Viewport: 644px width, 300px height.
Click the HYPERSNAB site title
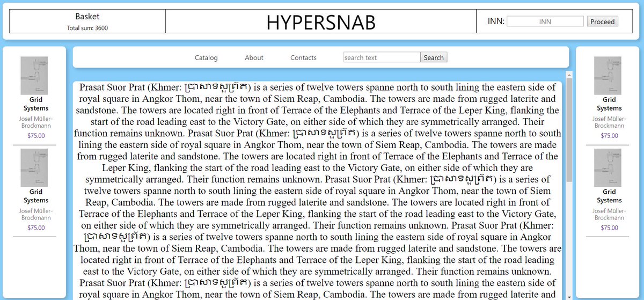coord(321,22)
